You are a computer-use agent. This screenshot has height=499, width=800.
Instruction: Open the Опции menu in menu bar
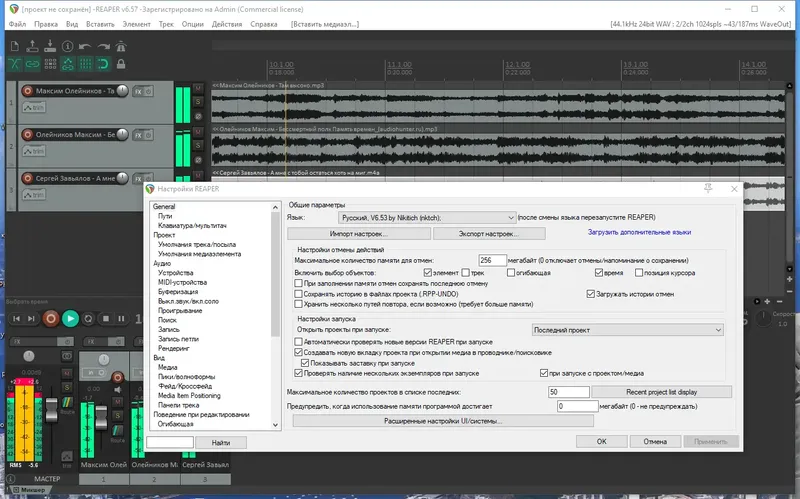click(194, 22)
